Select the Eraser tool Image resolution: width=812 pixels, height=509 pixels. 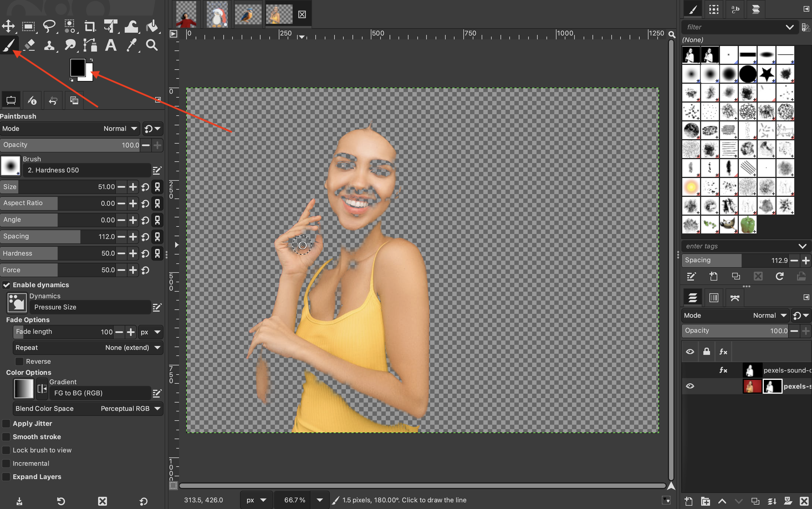[30, 45]
